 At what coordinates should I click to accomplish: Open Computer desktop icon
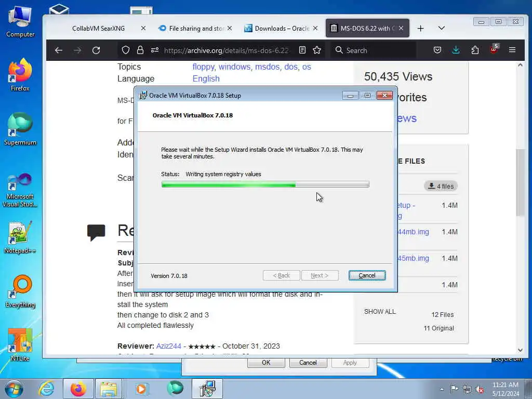(x=20, y=22)
